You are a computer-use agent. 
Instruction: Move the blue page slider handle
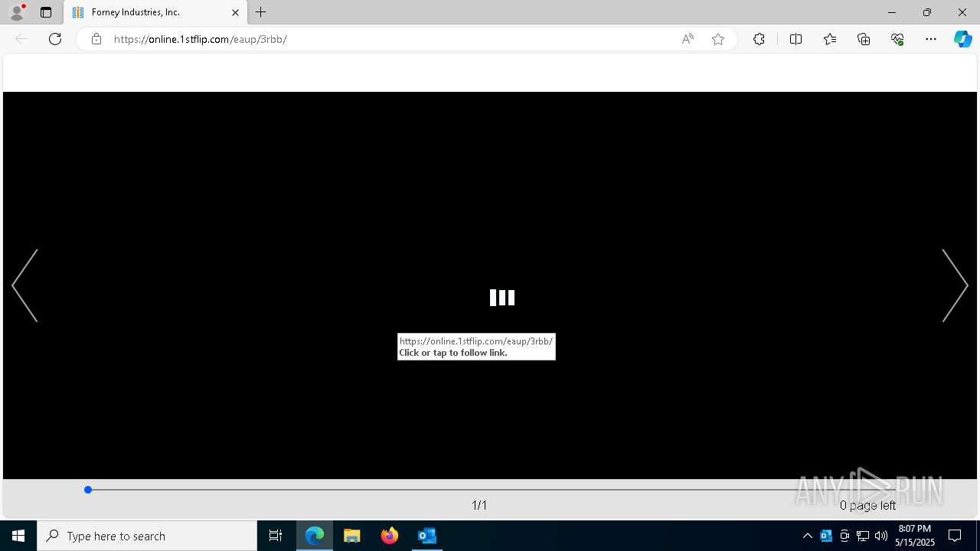tap(88, 490)
